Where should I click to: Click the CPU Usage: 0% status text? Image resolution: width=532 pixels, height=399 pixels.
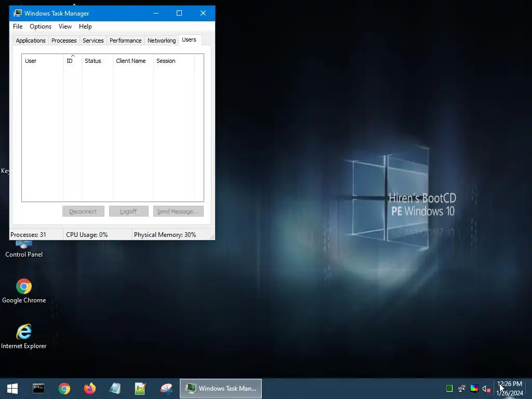[x=87, y=235]
